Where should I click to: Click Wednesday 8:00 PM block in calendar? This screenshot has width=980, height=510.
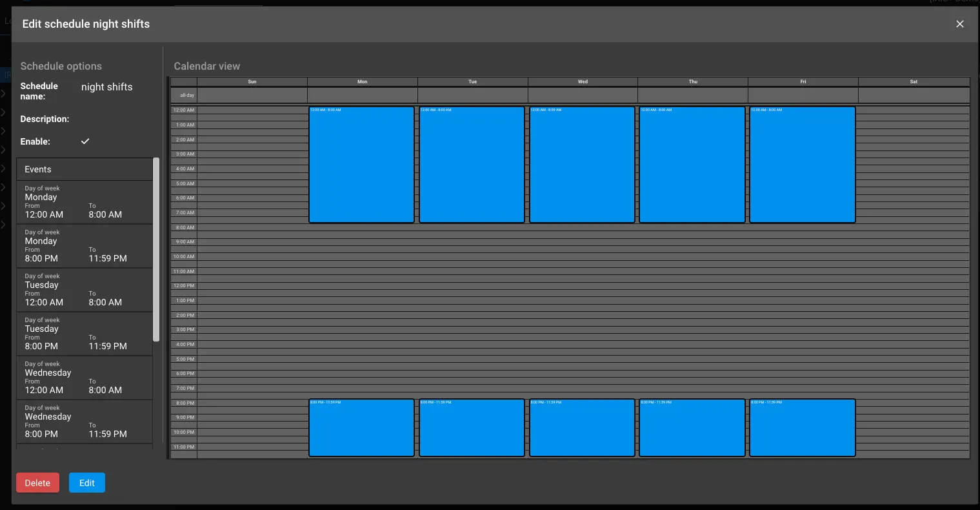point(582,427)
